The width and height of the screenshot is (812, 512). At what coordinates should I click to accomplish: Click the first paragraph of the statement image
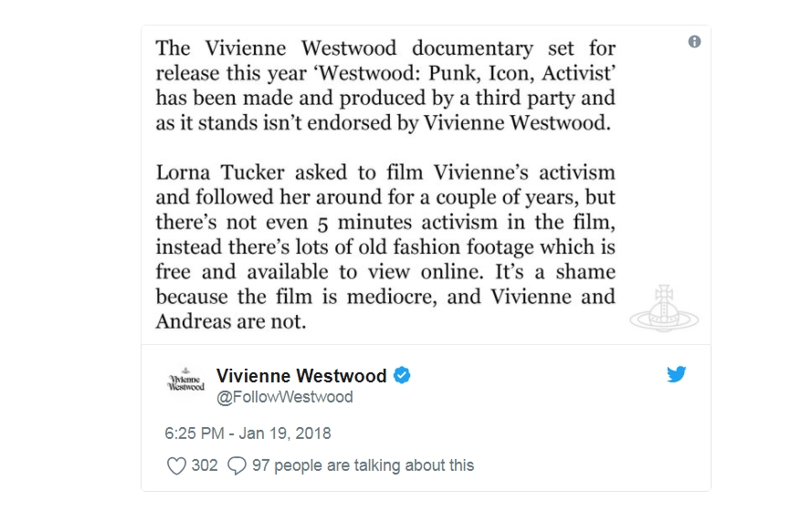click(385, 86)
